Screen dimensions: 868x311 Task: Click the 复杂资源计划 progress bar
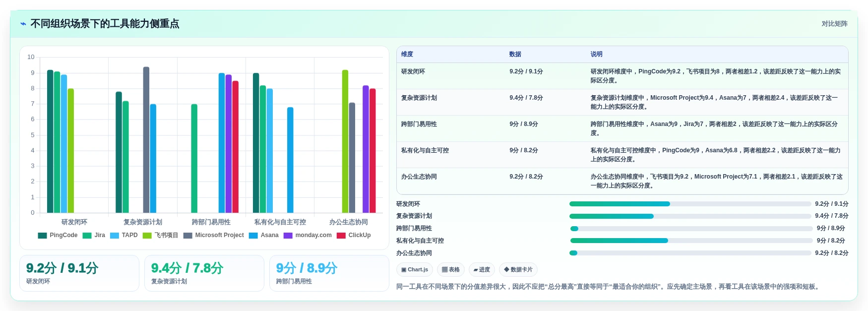[x=690, y=216]
